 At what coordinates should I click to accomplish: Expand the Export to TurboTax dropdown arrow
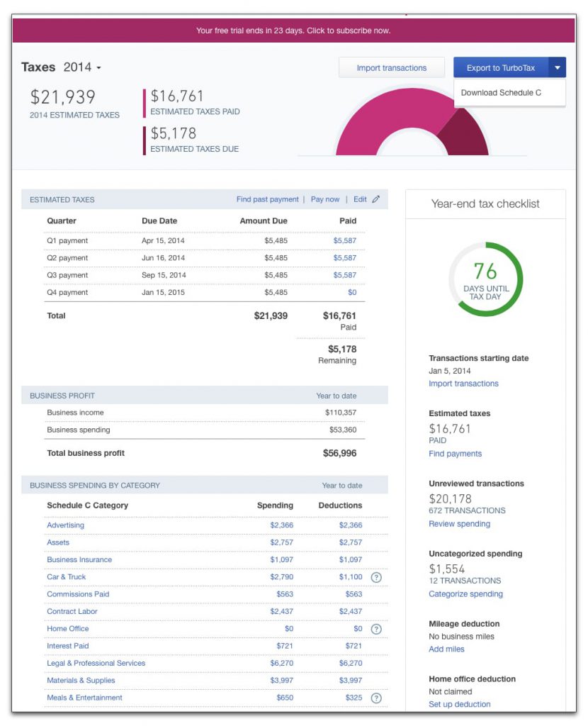click(x=557, y=67)
